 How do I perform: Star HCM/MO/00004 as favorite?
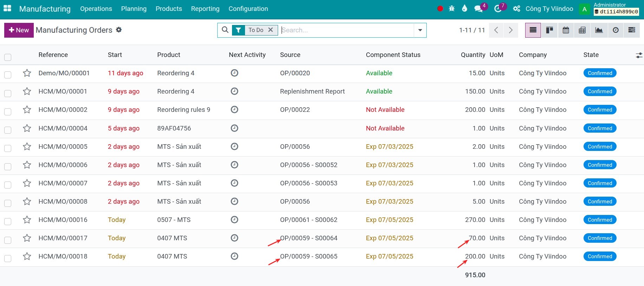coord(27,128)
